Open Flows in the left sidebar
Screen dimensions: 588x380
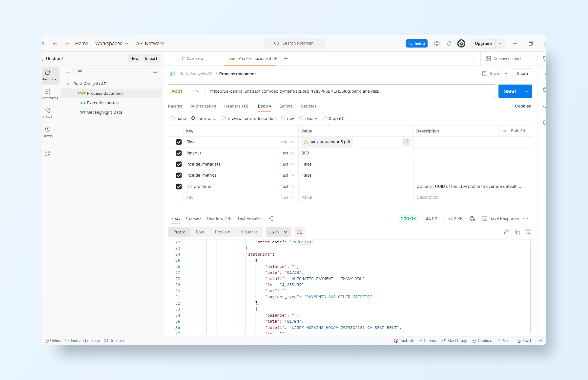click(x=47, y=113)
